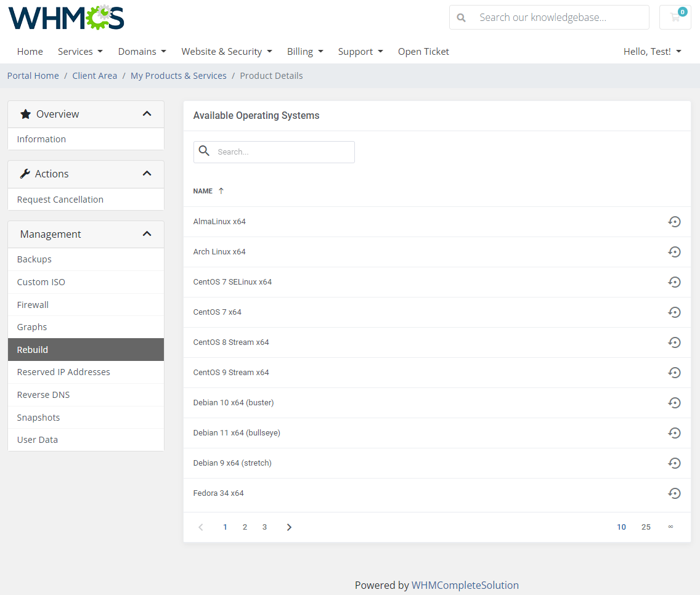
Task: Select Rebuild in Management sidebar
Action: tap(86, 349)
